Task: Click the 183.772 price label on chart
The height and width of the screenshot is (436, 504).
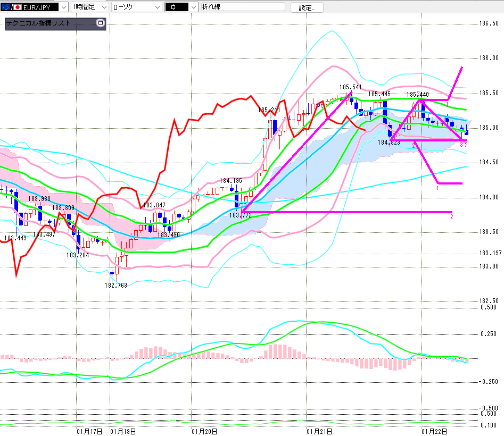Action: [240, 215]
